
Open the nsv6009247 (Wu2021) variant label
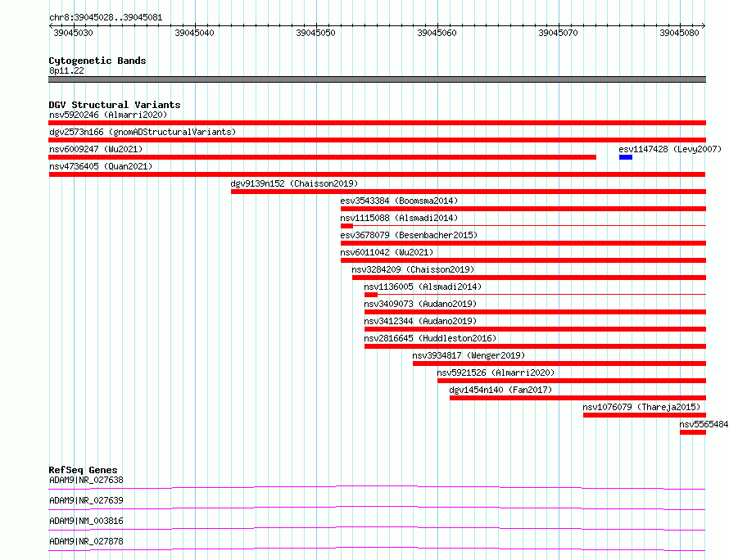[96, 149]
